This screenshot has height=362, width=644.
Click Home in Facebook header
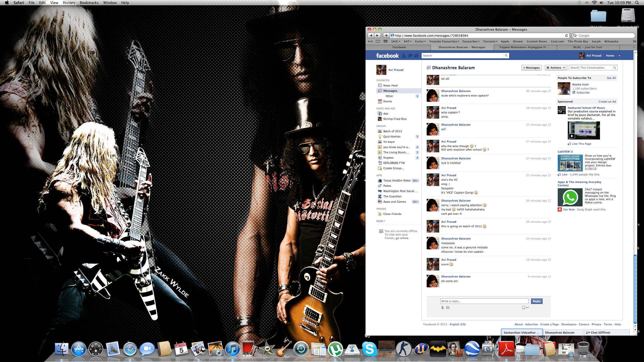tap(610, 56)
